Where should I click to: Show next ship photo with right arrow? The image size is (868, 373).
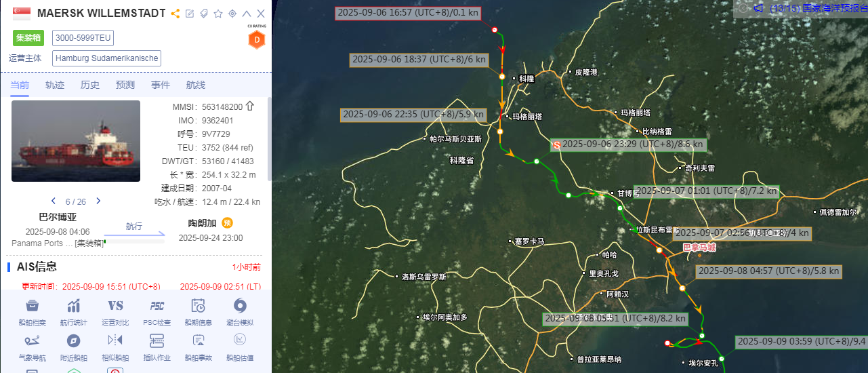[98, 201]
